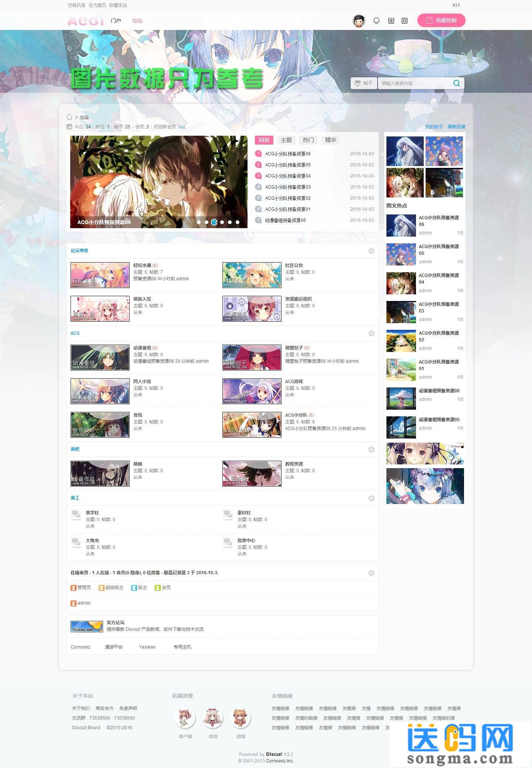Click the document list icon in header
The image size is (532, 768).
(x=391, y=21)
